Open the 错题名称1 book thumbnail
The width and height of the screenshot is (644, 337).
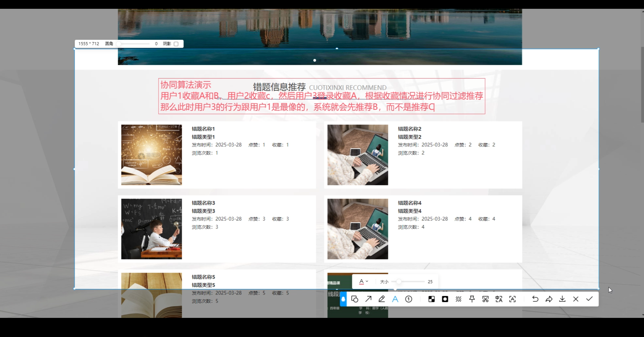151,155
